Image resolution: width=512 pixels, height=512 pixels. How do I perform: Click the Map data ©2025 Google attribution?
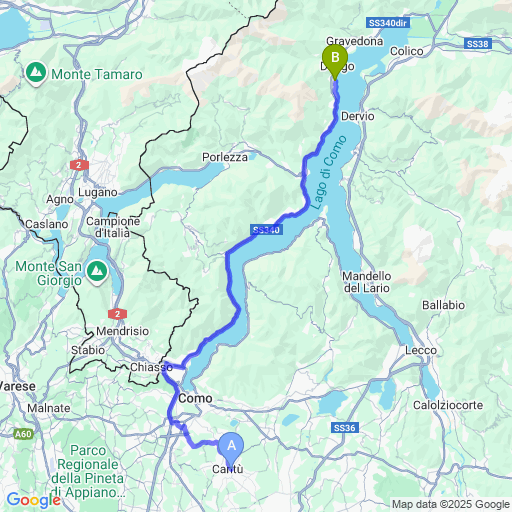[x=451, y=504]
